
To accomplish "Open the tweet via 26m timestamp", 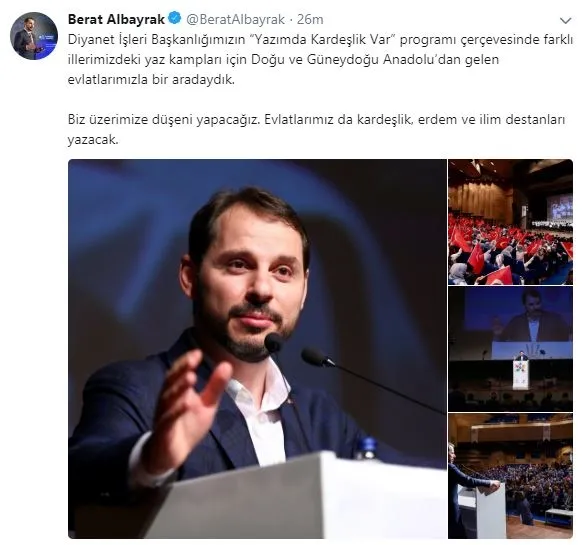I will [x=310, y=19].
